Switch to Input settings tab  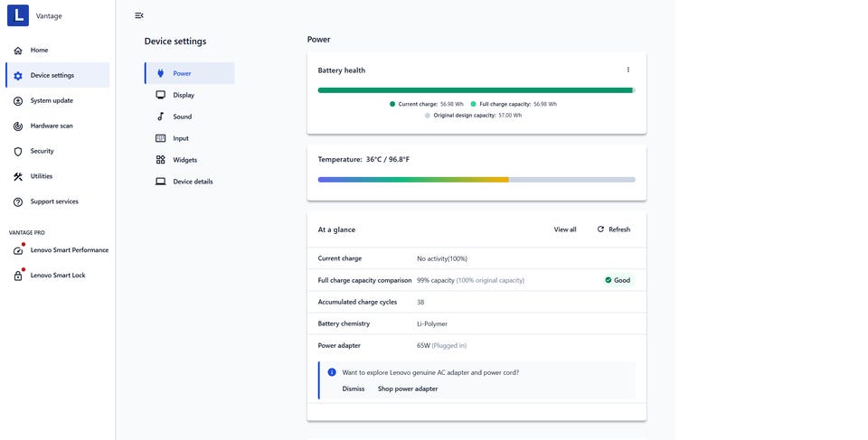189,138
